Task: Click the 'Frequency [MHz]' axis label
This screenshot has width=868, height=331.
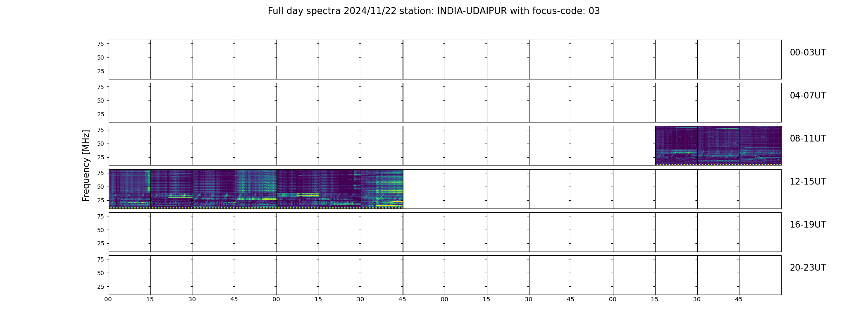Action: (86, 165)
